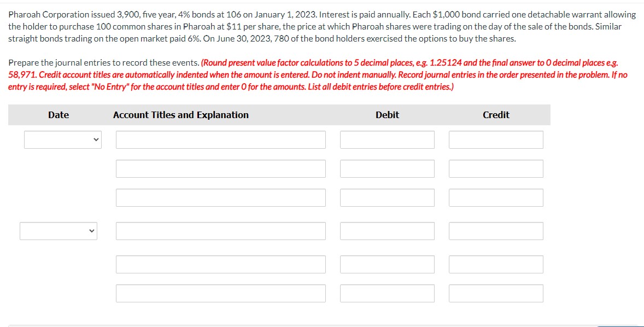The width and height of the screenshot is (644, 327).
Task: Click the Credit amount box in the second row
Action: [x=495, y=168]
